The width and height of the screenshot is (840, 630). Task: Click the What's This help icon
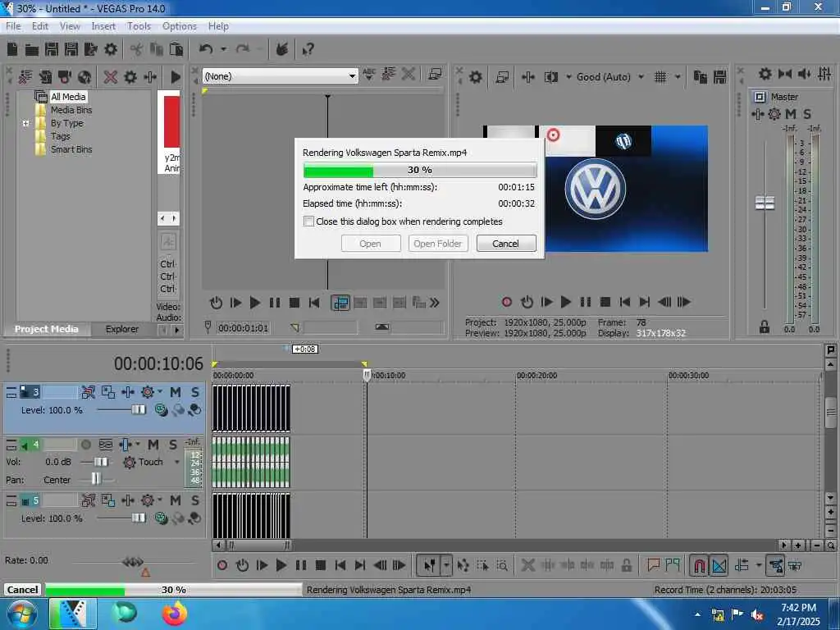tap(308, 50)
